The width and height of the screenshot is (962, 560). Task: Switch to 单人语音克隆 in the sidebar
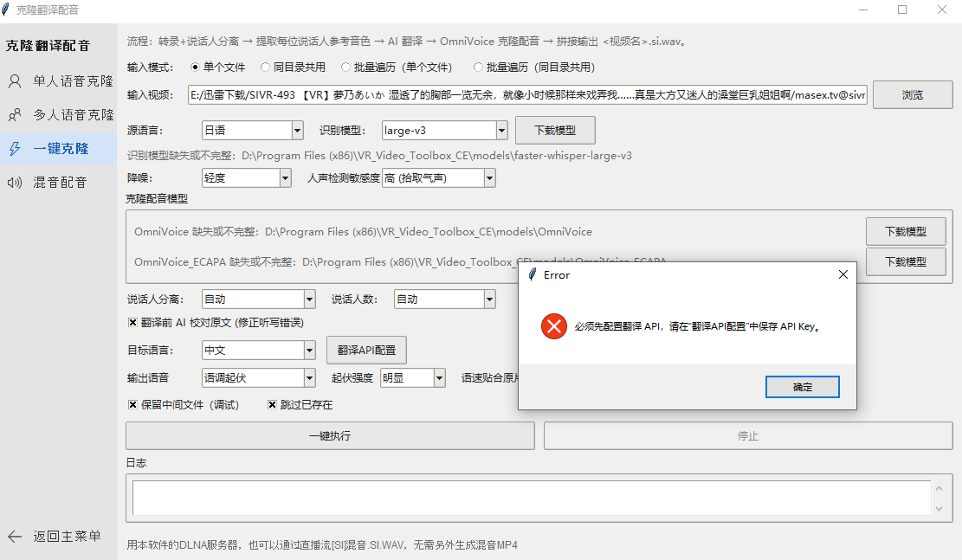(x=58, y=81)
